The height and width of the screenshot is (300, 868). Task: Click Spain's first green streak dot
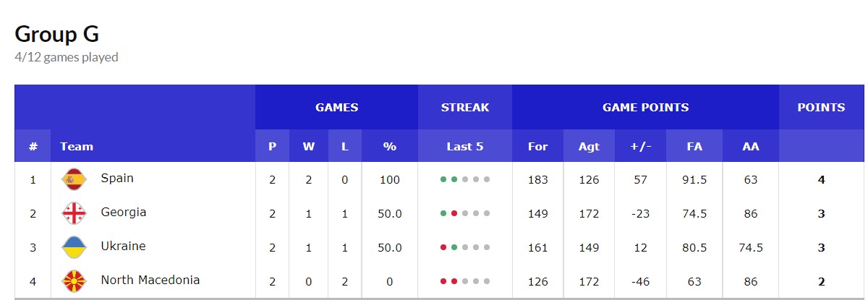pyautogui.click(x=443, y=179)
